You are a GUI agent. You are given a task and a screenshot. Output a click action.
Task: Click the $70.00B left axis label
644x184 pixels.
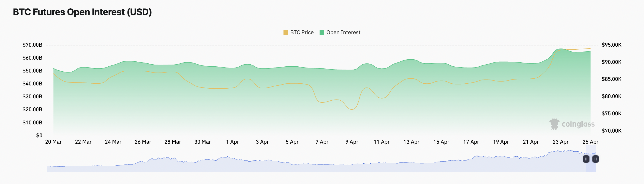pyautogui.click(x=32, y=45)
